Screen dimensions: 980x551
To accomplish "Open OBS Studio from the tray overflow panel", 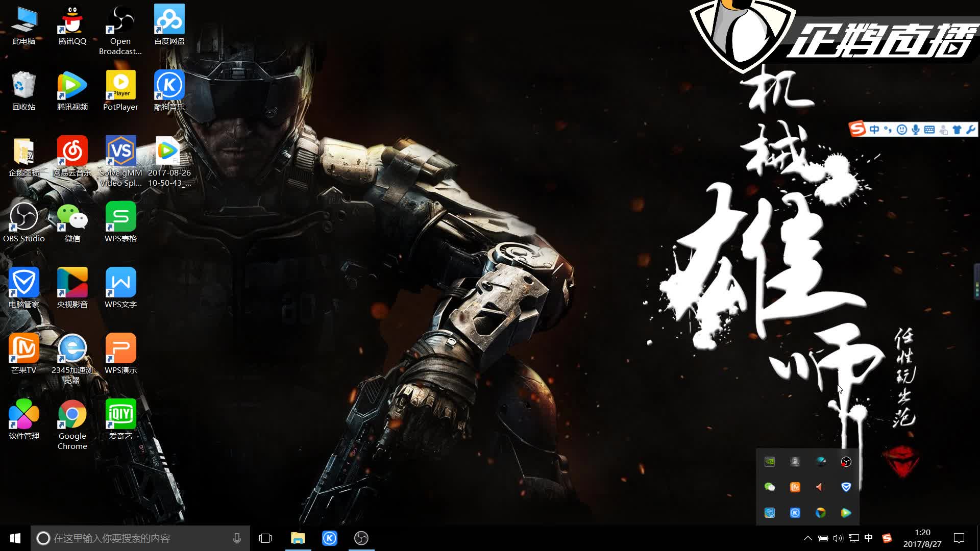I will (x=845, y=462).
